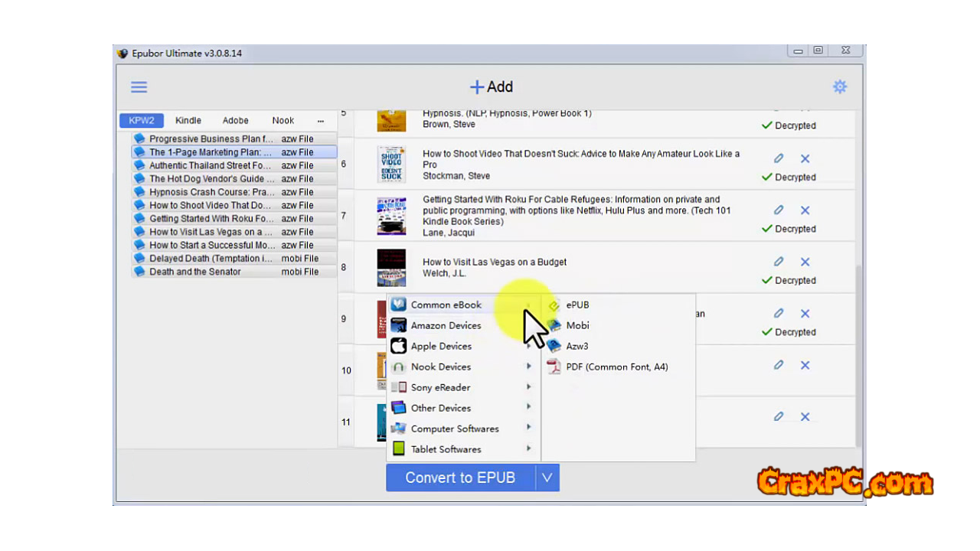Remove book in row 10
Screen dimensions: 980x551
pos(805,365)
